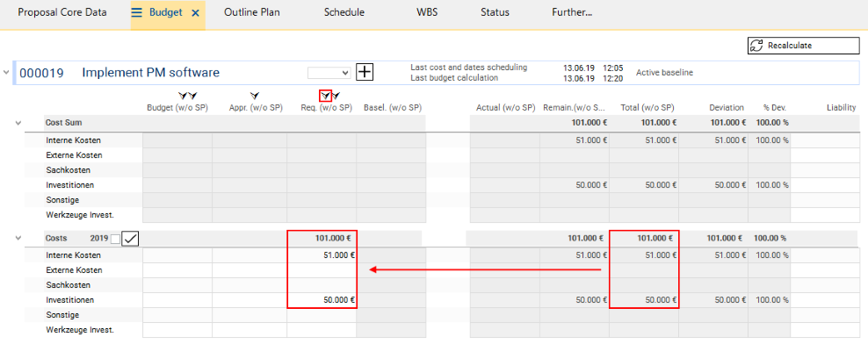Click the plus icon beside the project dropdown
868x344 pixels.
(365, 72)
